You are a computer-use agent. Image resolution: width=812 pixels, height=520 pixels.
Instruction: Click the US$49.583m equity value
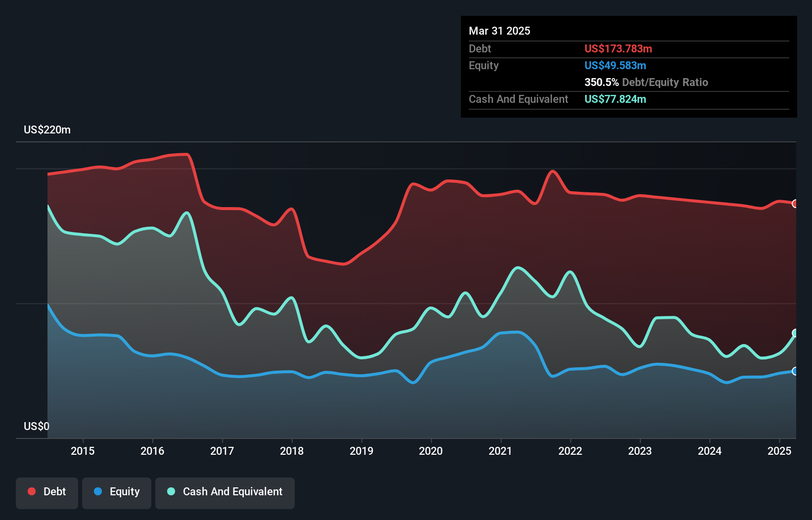tap(615, 65)
